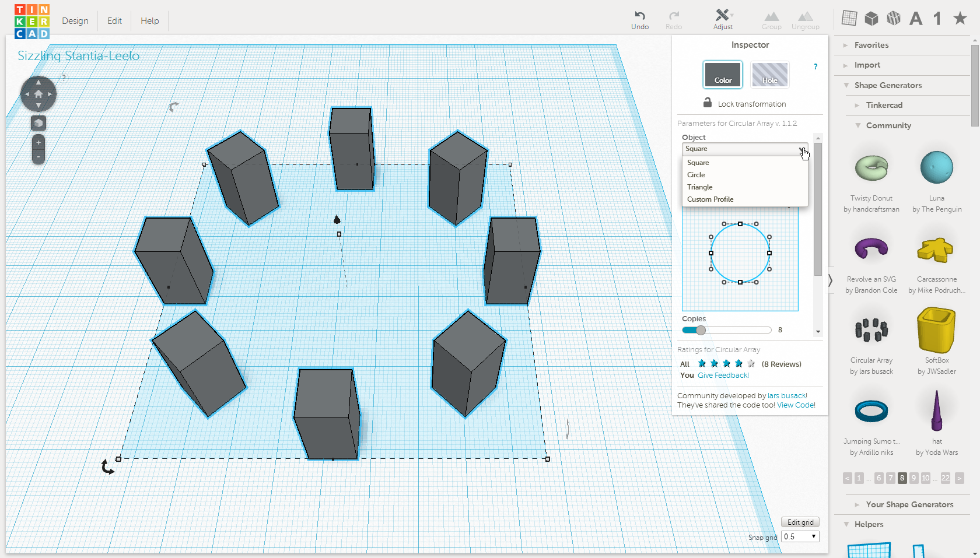Enable Lock transformation

[744, 103]
